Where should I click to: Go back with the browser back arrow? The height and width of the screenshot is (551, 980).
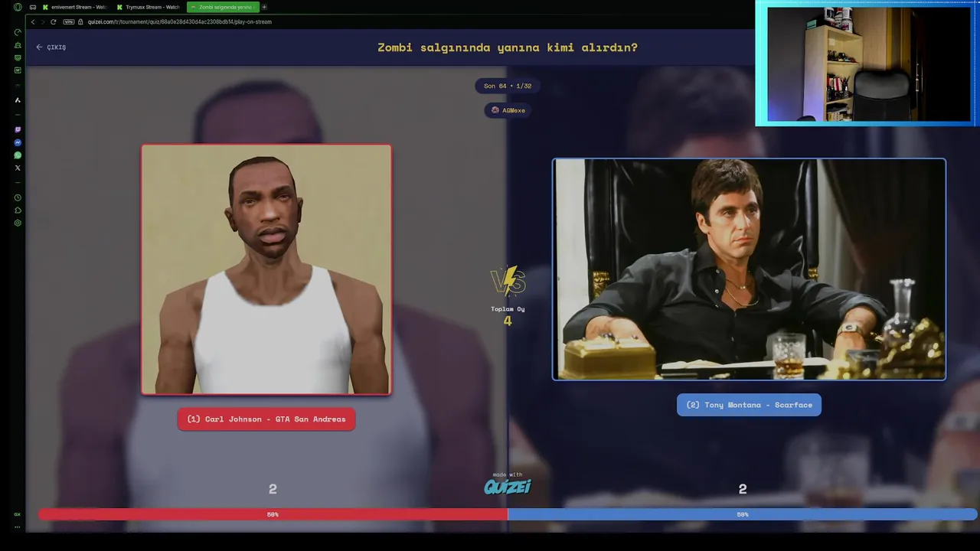pyautogui.click(x=33, y=21)
